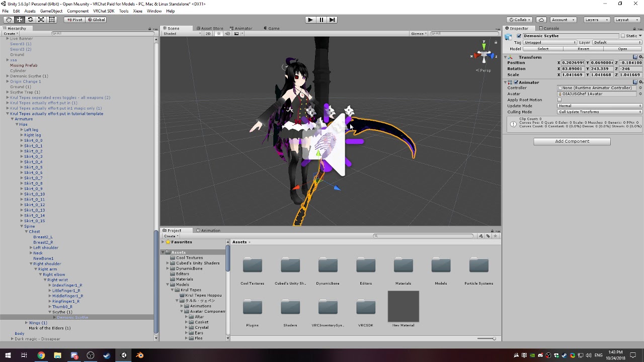
Task: Click the model Revert button
Action: 583,49
